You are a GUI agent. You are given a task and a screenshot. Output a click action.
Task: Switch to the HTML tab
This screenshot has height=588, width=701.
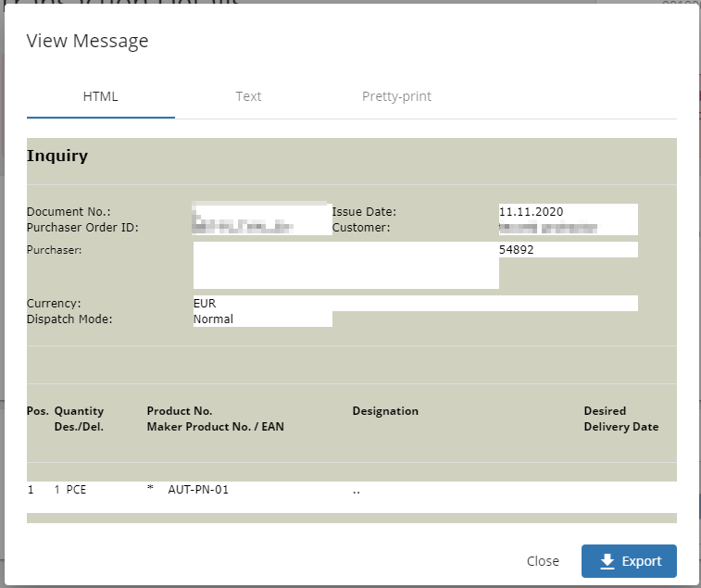click(100, 96)
